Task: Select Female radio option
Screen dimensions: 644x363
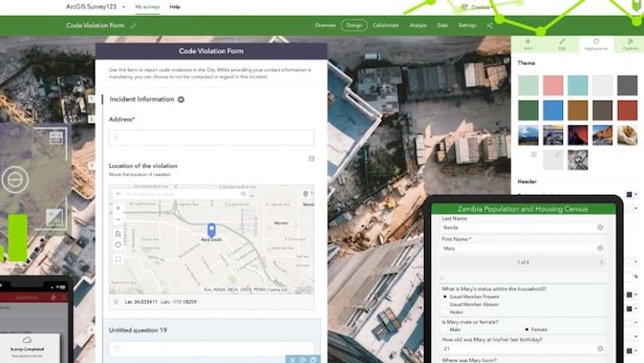Action: click(526, 329)
